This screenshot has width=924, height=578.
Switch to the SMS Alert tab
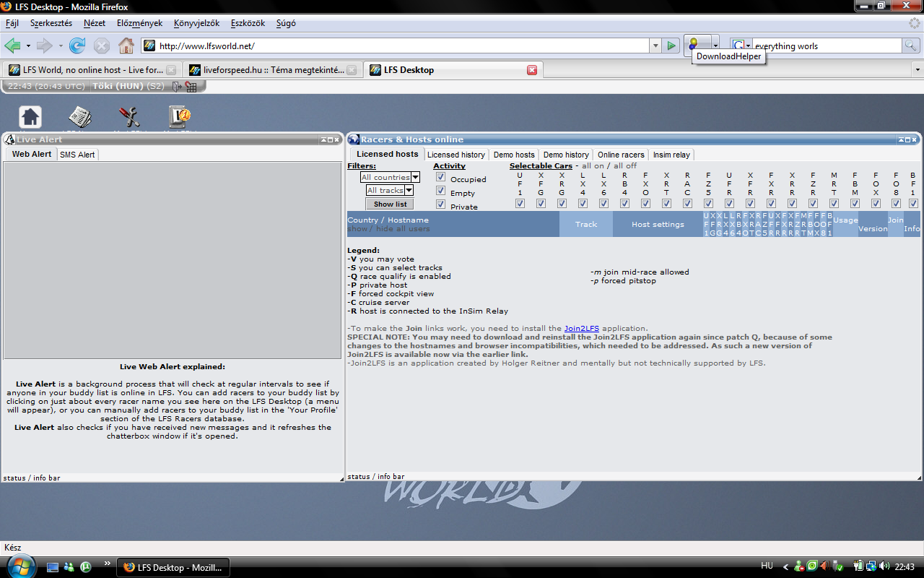pos(77,155)
